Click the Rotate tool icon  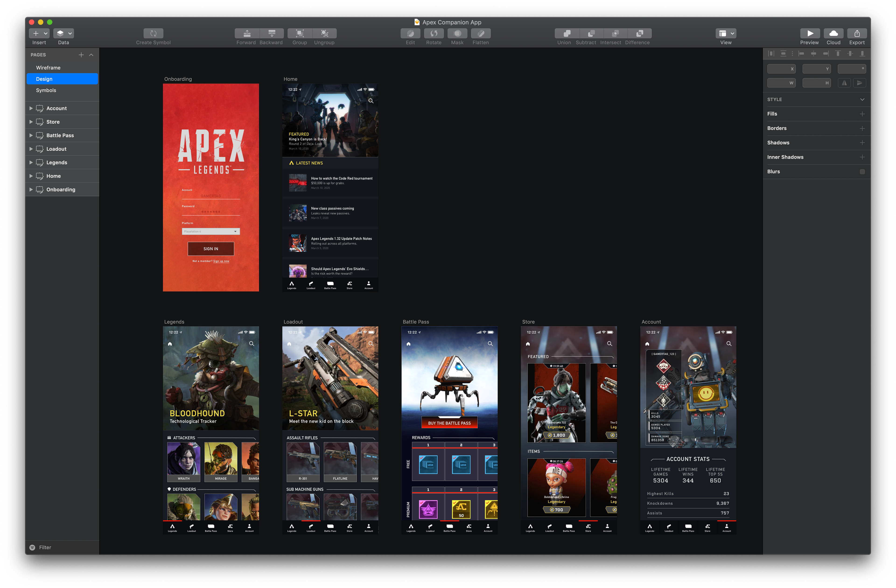coord(434,34)
